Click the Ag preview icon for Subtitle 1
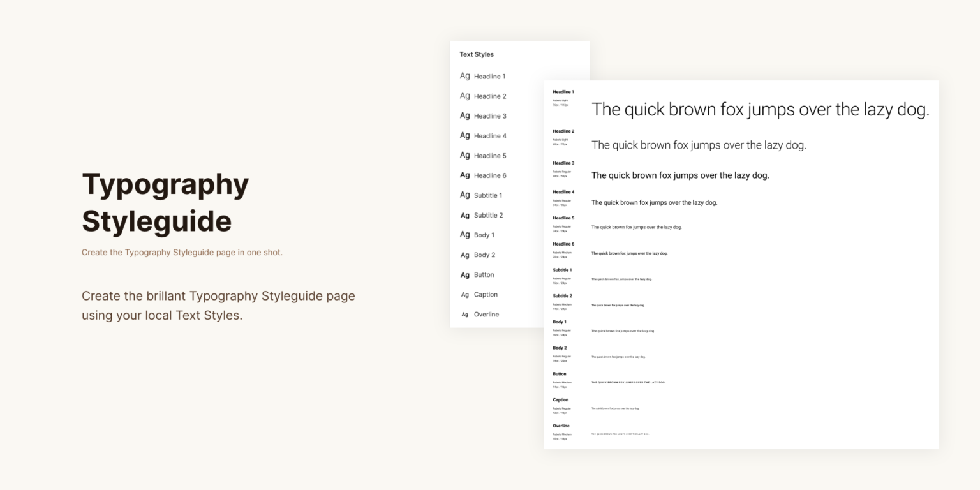980x490 pixels. (x=464, y=195)
